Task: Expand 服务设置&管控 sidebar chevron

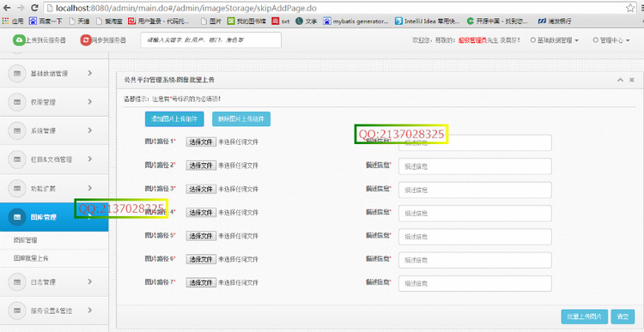Action: [90, 311]
